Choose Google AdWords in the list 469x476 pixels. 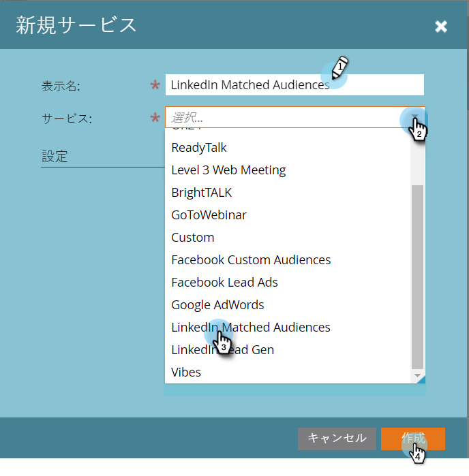(x=288, y=305)
